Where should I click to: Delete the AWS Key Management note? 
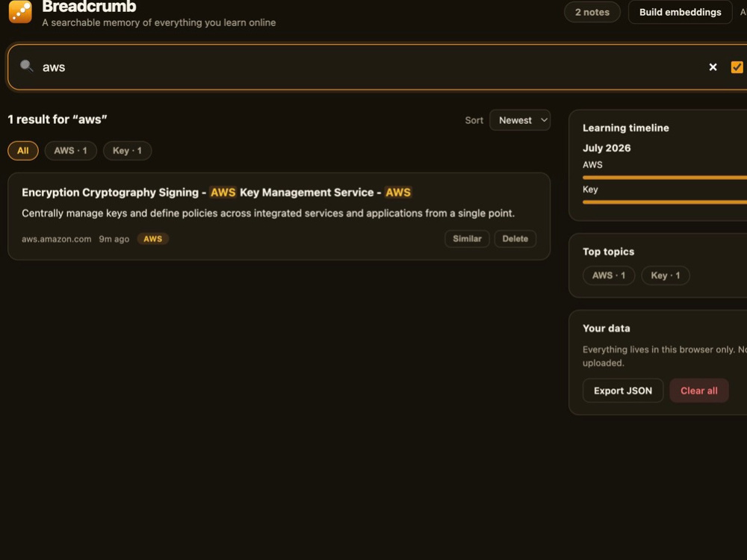pyautogui.click(x=515, y=239)
